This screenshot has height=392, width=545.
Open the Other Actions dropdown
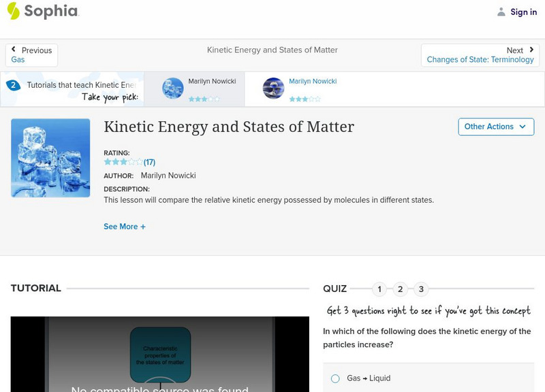(495, 127)
